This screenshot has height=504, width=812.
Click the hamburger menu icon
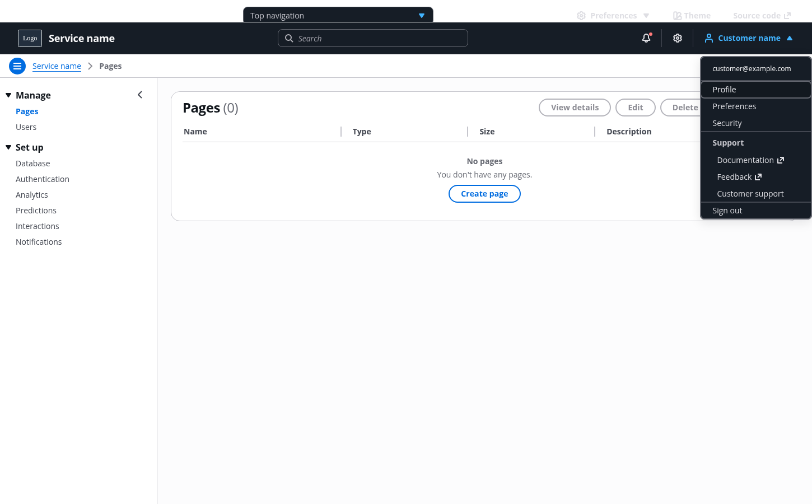(17, 66)
